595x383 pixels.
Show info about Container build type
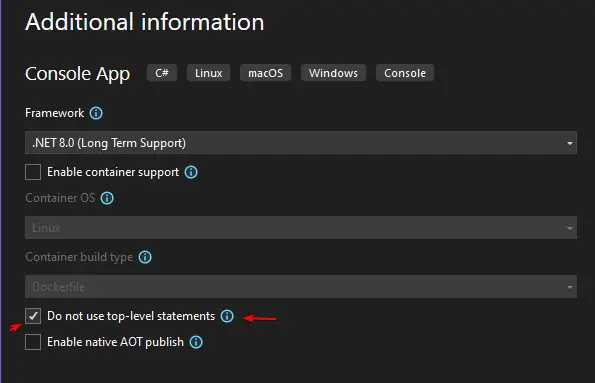[x=145, y=257]
